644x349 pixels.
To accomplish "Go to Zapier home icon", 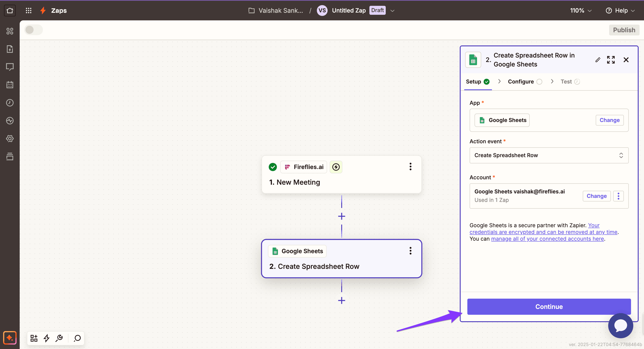I will pos(10,11).
